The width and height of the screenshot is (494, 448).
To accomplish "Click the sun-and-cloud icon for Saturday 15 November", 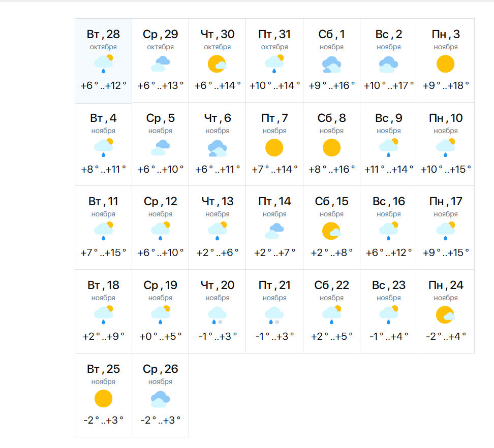I will [x=331, y=231].
